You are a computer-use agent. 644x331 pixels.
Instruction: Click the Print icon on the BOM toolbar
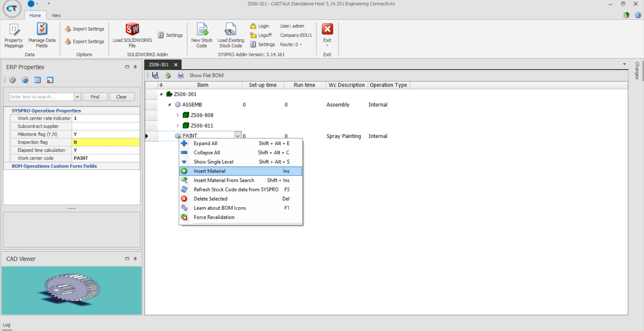tap(181, 75)
